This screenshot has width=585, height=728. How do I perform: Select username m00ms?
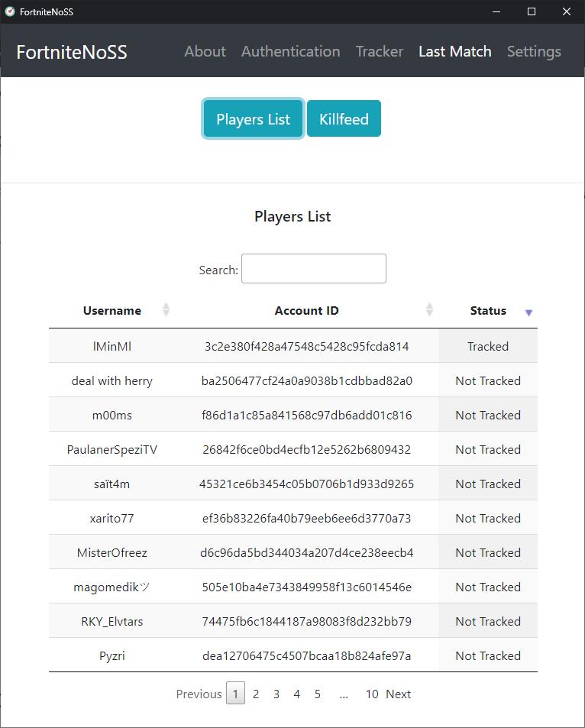(112, 415)
